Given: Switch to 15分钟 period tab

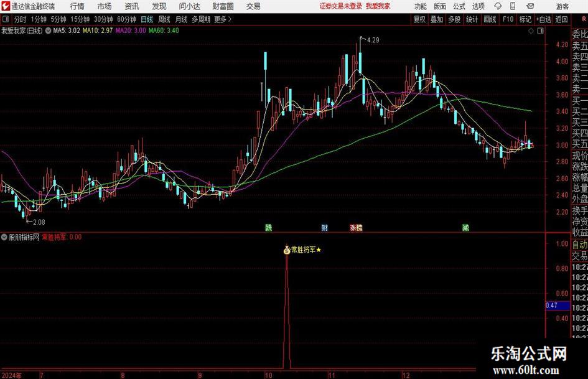Looking at the screenshot, I should [80, 19].
